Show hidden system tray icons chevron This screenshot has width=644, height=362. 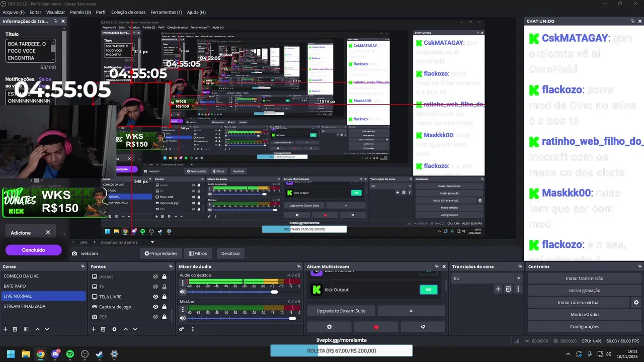coord(568,354)
